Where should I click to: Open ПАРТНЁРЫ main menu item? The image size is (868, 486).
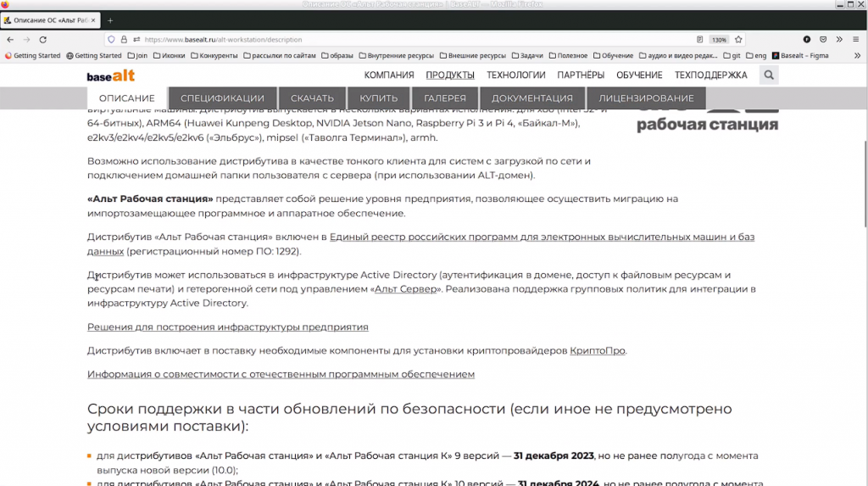[x=581, y=75]
